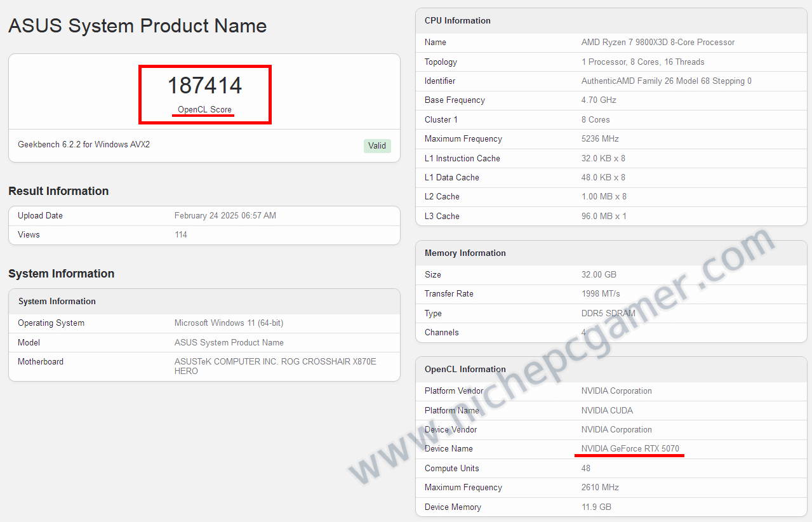812x522 pixels.
Task: Select the 4.70 GHz value
Action: click(x=599, y=100)
